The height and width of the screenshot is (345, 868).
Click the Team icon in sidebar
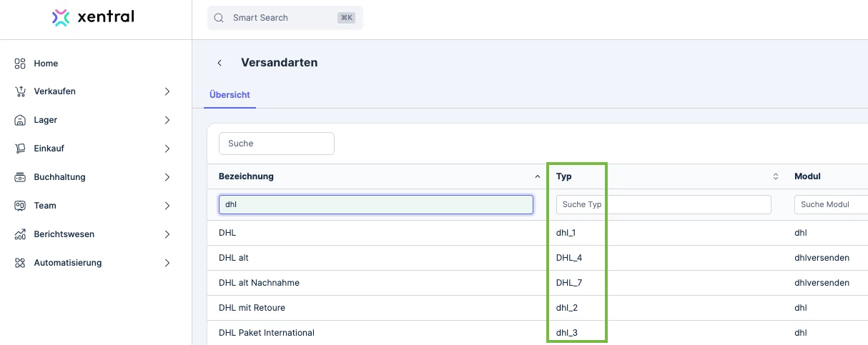tap(20, 206)
